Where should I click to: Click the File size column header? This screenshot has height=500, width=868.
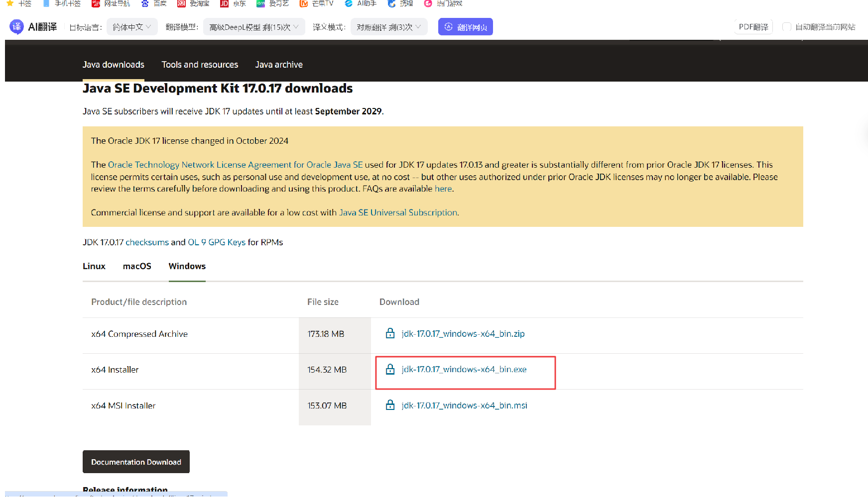click(x=323, y=302)
